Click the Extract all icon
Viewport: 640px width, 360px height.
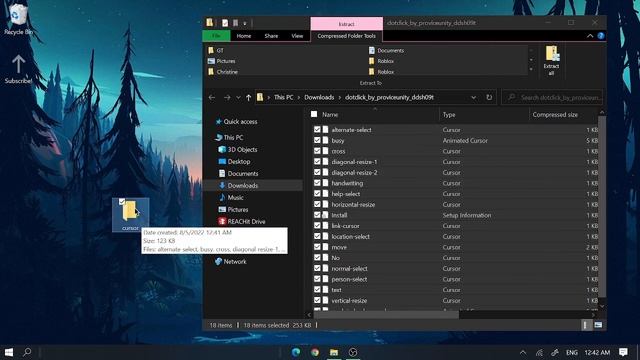pyautogui.click(x=551, y=60)
